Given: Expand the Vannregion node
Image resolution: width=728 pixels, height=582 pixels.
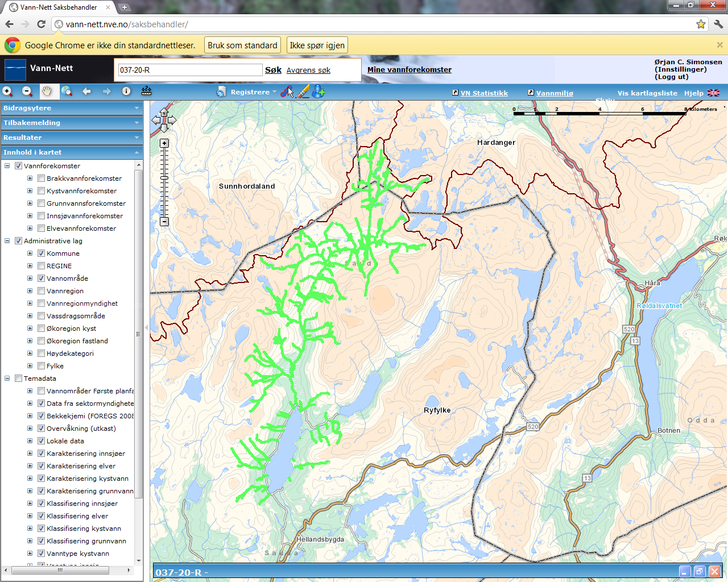Looking at the screenshot, I should pos(30,291).
